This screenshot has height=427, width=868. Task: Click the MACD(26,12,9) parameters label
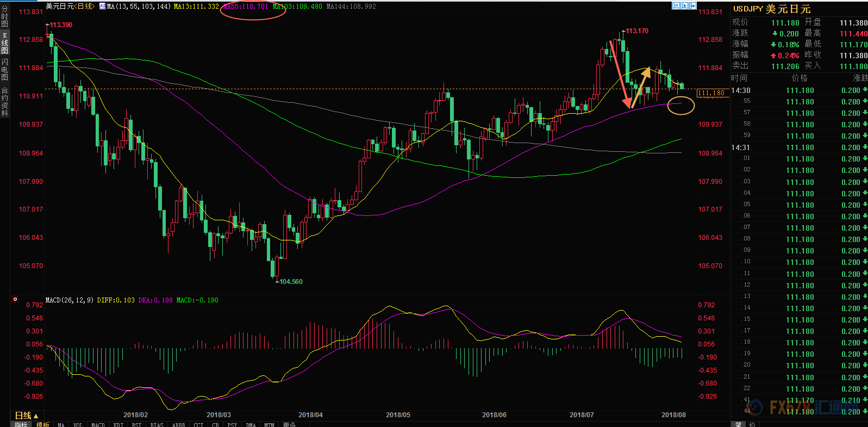click(x=70, y=300)
